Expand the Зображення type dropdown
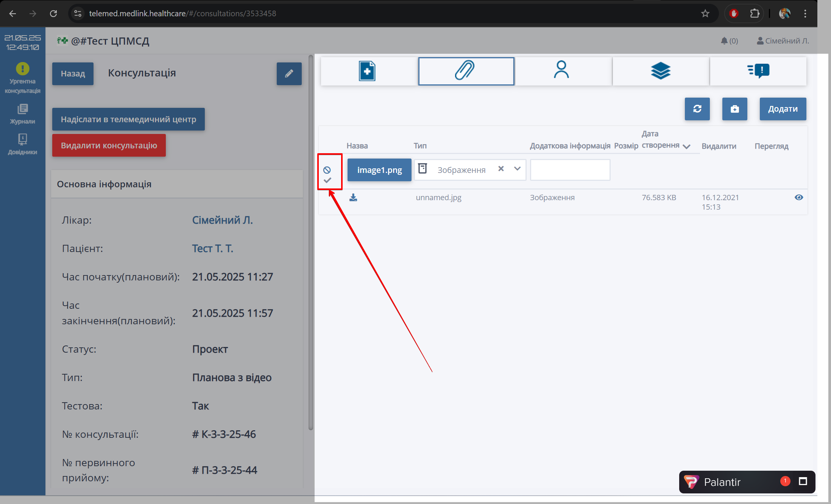Viewport: 831px width, 504px height. coord(517,169)
